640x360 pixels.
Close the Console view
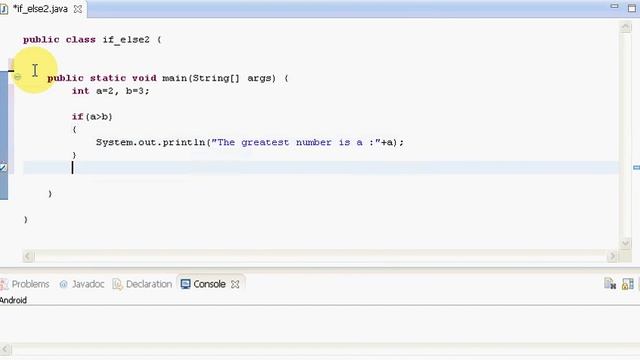(x=235, y=284)
